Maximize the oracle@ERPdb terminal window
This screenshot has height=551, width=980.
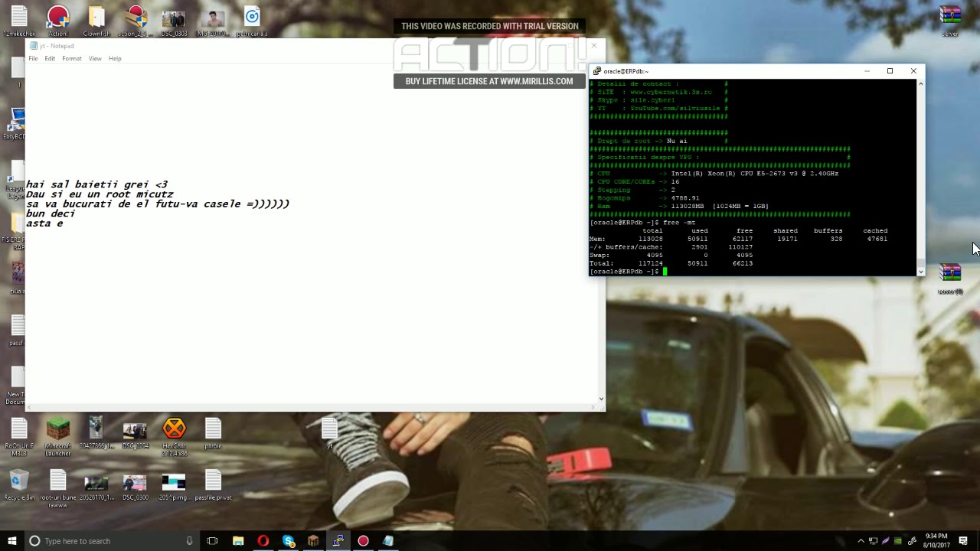click(x=890, y=71)
